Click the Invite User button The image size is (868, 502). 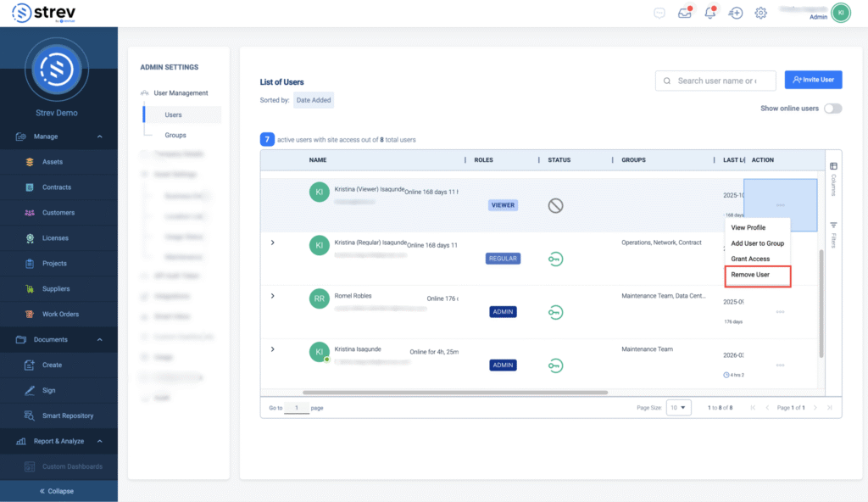point(813,80)
